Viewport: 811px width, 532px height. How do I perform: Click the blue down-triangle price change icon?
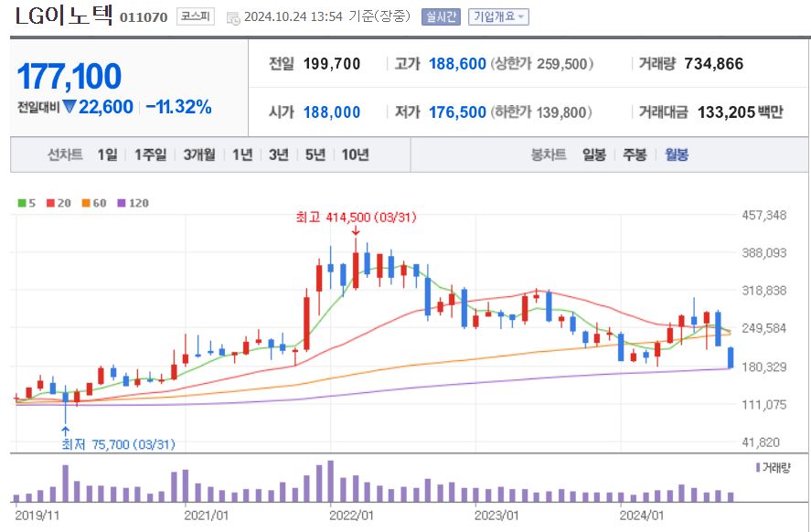pos(69,107)
